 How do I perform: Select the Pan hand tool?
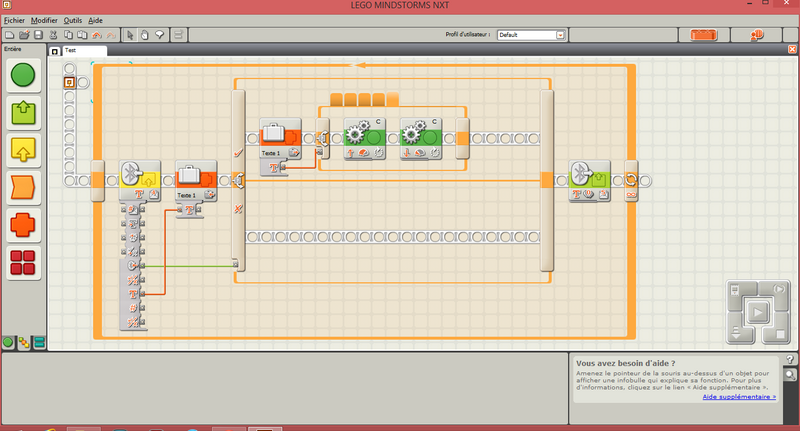[x=145, y=35]
